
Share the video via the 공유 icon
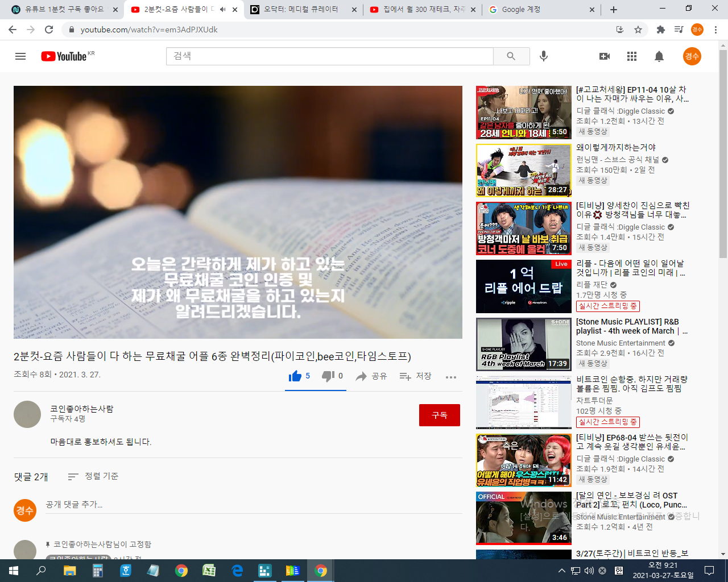click(x=371, y=376)
